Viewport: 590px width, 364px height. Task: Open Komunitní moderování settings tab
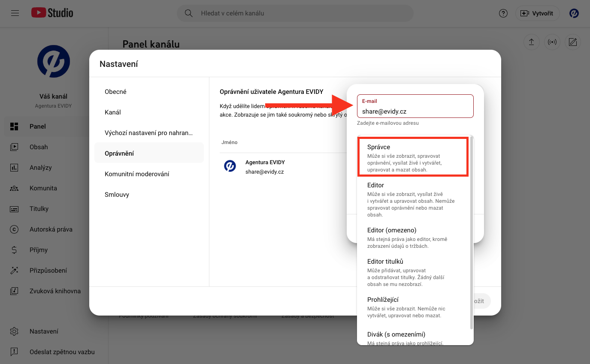click(149, 174)
